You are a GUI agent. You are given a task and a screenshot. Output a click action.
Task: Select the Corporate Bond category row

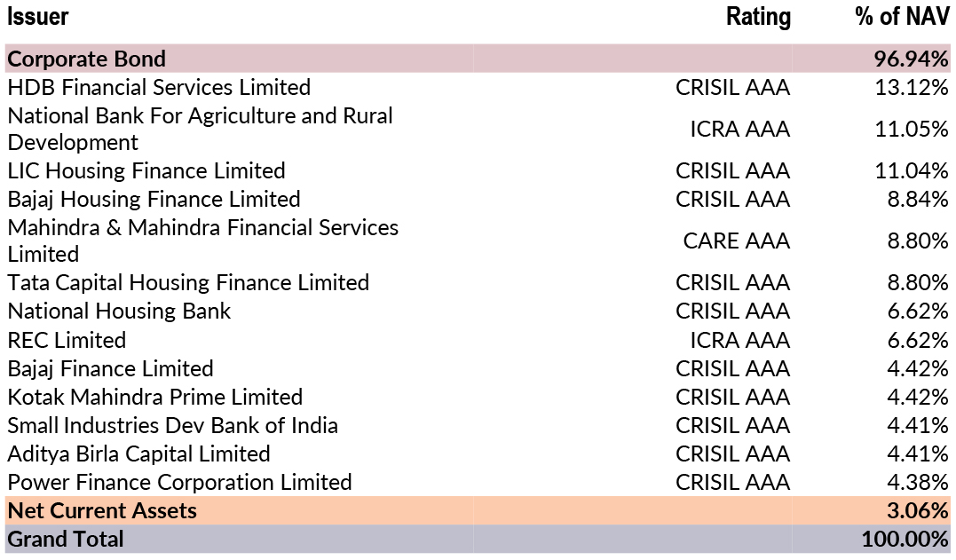pos(87,59)
